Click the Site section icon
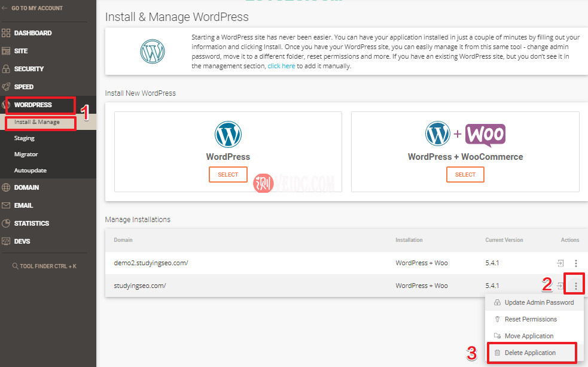The image size is (588, 367). click(x=6, y=51)
